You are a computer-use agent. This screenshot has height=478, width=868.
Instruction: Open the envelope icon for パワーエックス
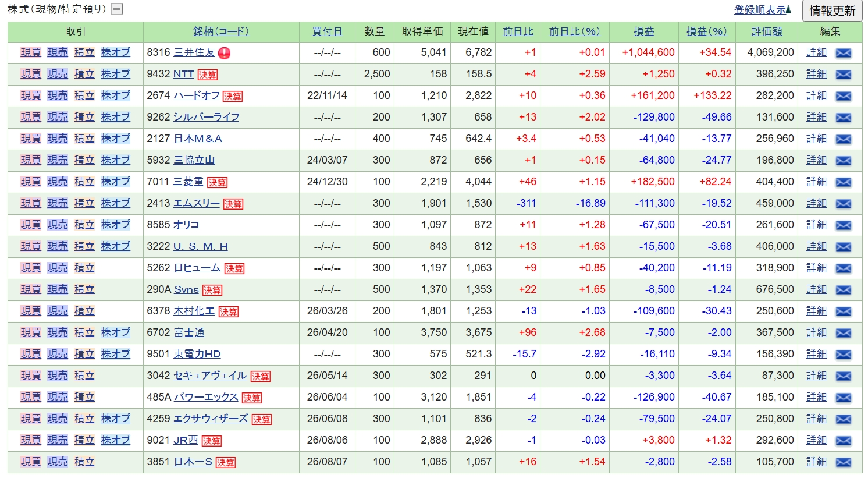pyautogui.click(x=843, y=398)
